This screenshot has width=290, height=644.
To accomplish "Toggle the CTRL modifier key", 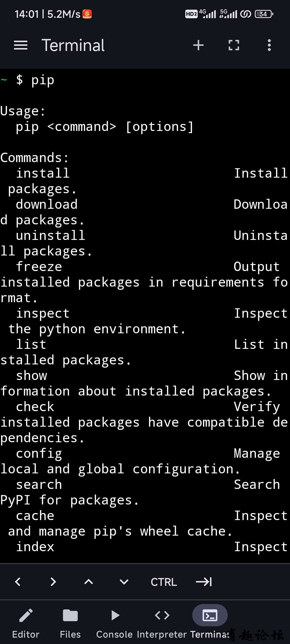I will pos(164,582).
